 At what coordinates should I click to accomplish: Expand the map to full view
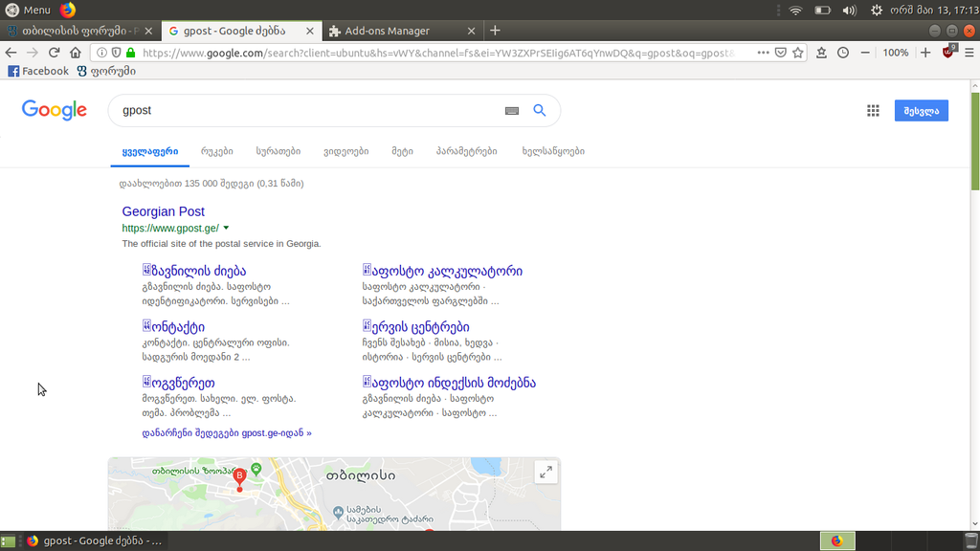point(546,473)
